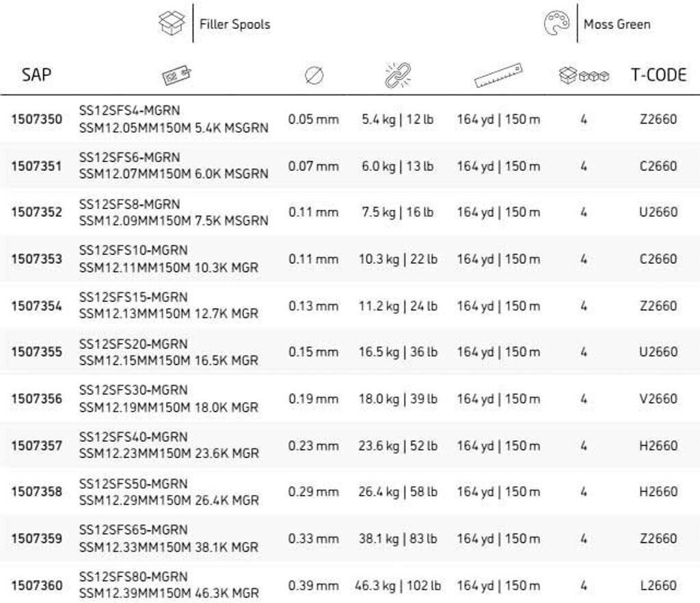Image resolution: width=700 pixels, height=603 pixels.
Task: Click the Moss Green color label
Action: [617, 25]
